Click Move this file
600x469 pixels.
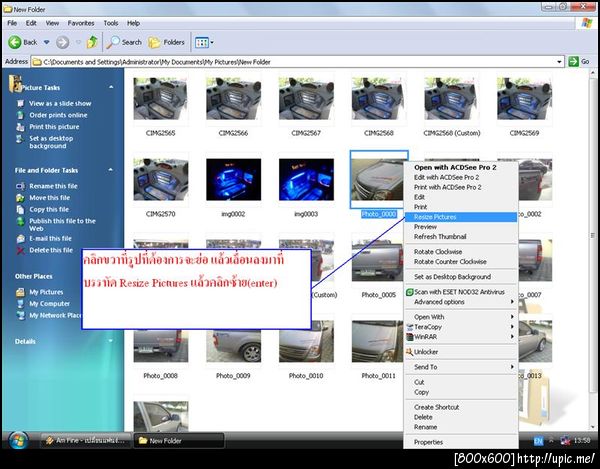49,198
